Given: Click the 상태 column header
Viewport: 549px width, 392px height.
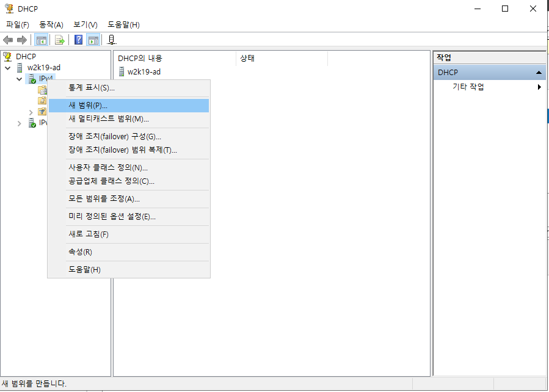Looking at the screenshot, I should (282, 59).
